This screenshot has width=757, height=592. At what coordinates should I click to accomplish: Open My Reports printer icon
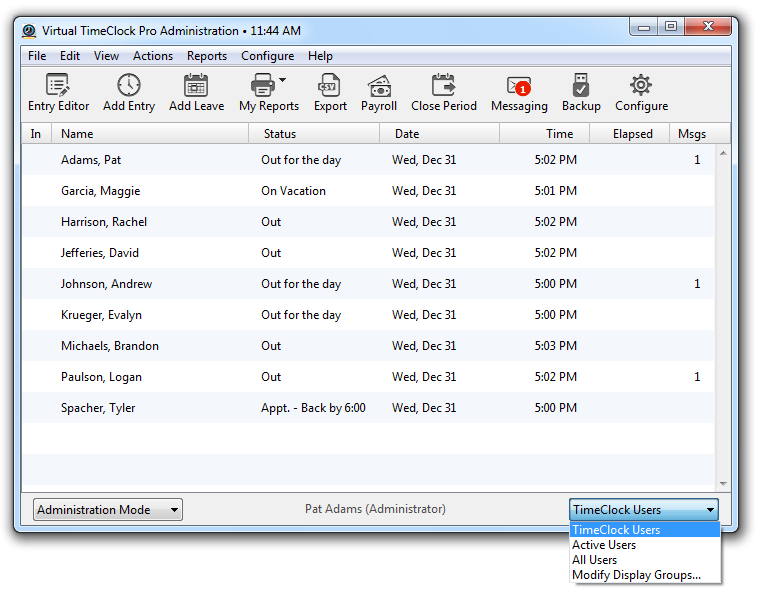(x=263, y=85)
